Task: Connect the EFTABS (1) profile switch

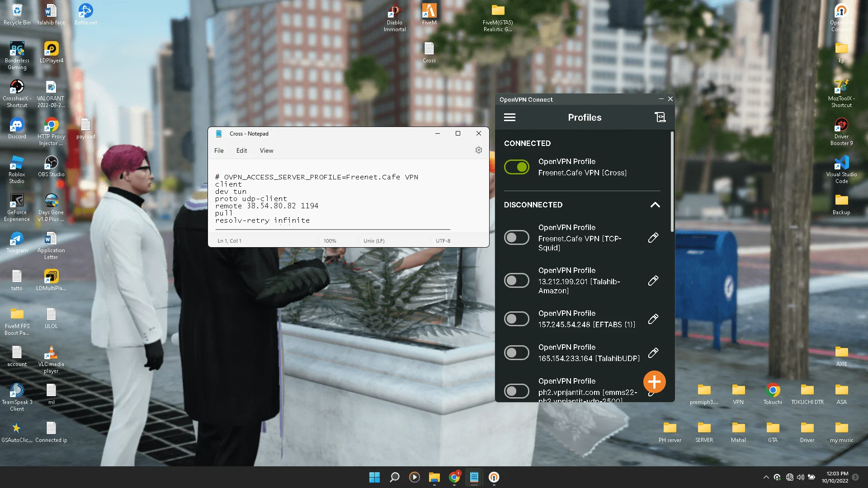Action: 517,319
